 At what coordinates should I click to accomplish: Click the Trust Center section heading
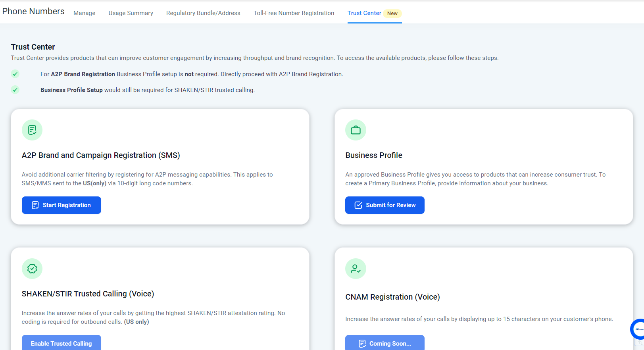[33, 47]
